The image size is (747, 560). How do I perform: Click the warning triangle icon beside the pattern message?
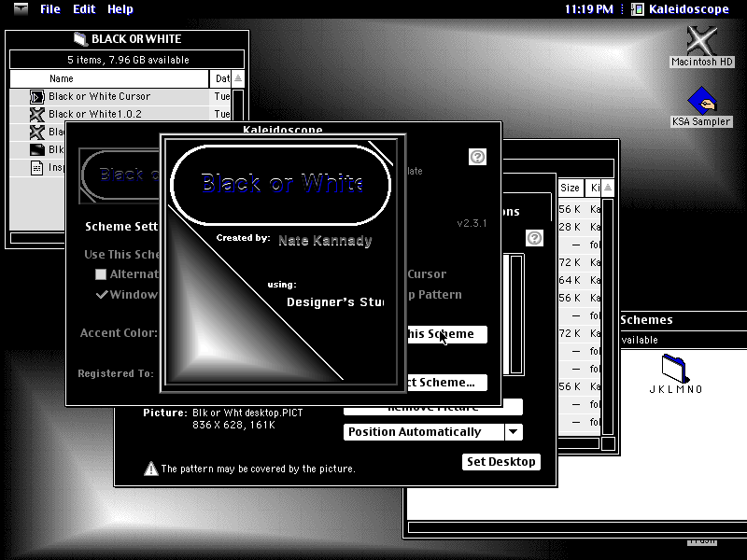click(151, 469)
